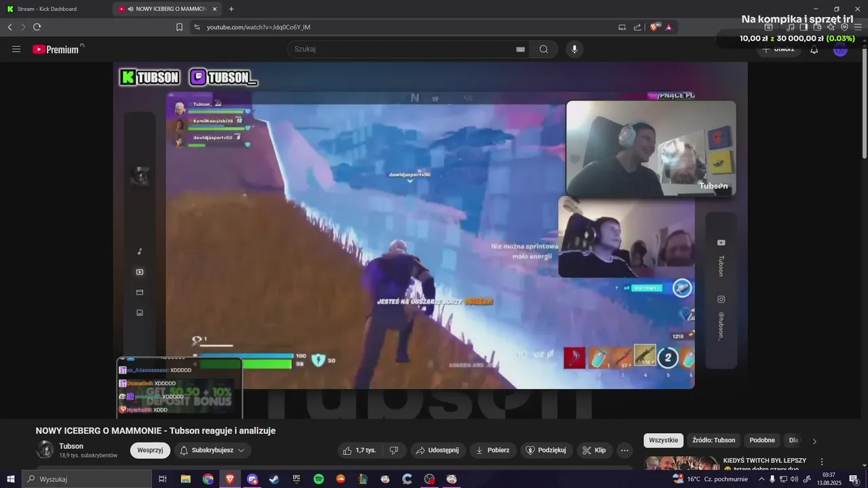Select the Wszystkie filter chip
Viewport: 868px width, 488px height.
pos(663,440)
